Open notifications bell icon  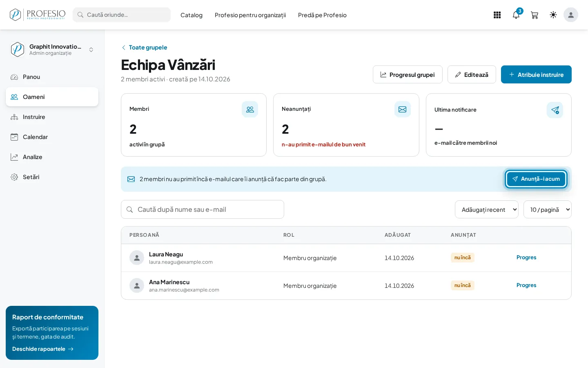coord(516,15)
